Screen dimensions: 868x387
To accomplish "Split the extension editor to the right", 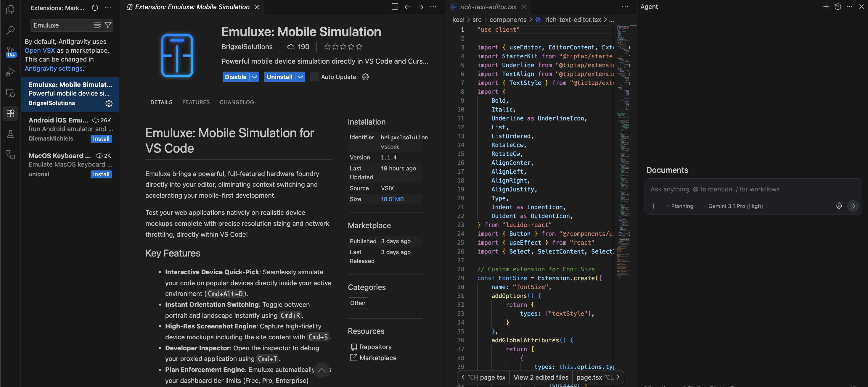I will (x=395, y=7).
